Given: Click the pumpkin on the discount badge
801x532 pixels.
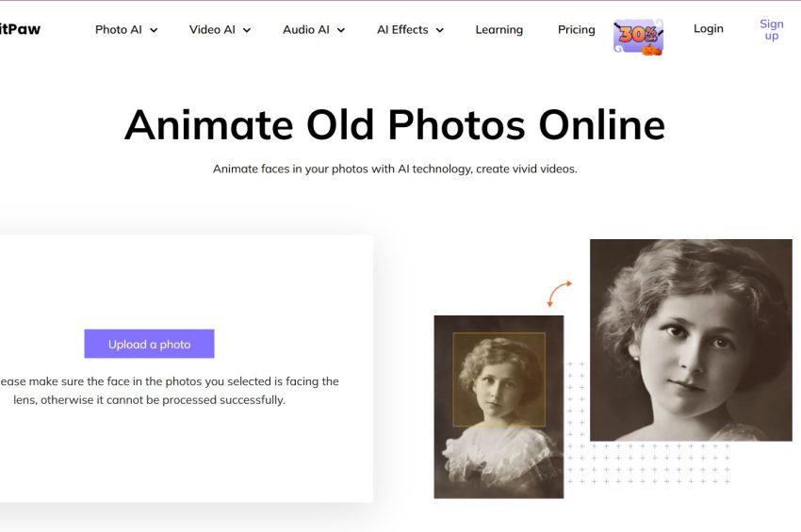Looking at the screenshot, I should click(651, 49).
